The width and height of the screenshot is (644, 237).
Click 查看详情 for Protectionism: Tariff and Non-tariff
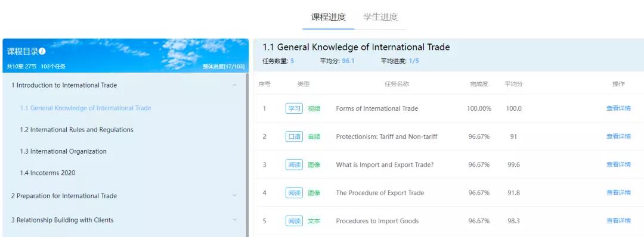(x=618, y=136)
